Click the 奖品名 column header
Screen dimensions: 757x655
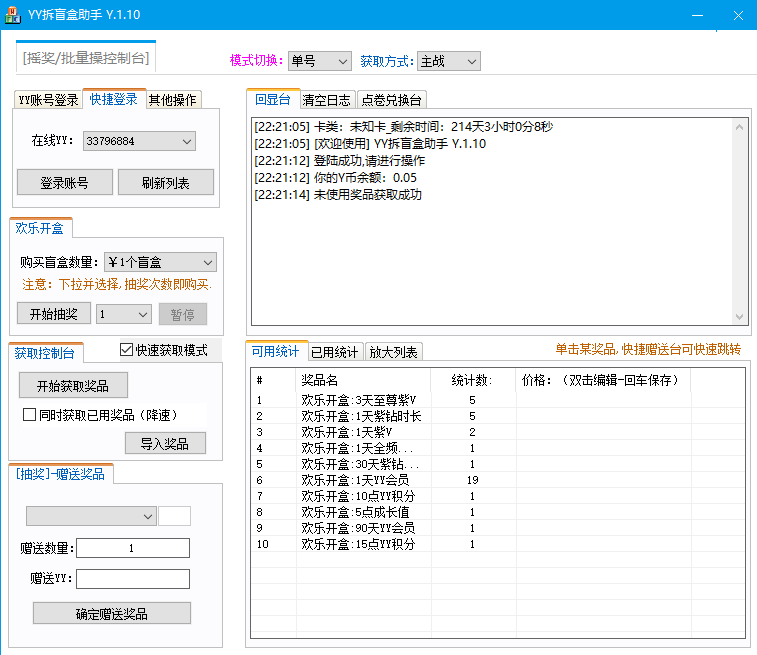(x=363, y=380)
